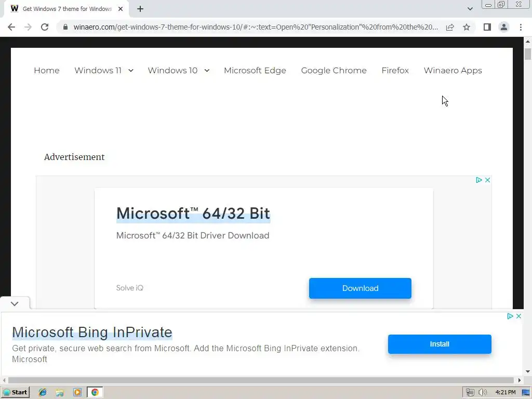532x399 pixels.
Task: Click the Install button
Action: (x=440, y=344)
